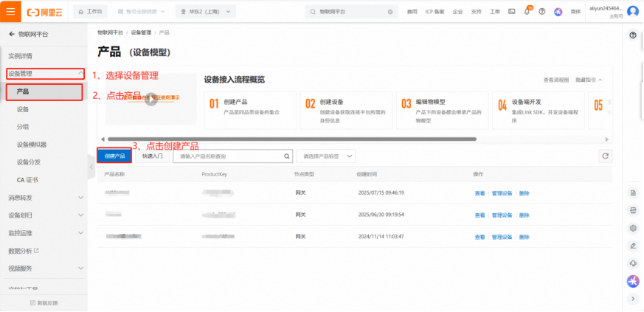Select 设备 in the left sidebar
644x312 pixels.
23,109
